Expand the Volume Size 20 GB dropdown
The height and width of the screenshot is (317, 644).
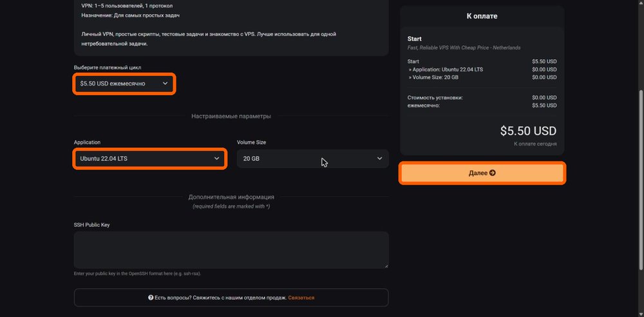[312, 159]
